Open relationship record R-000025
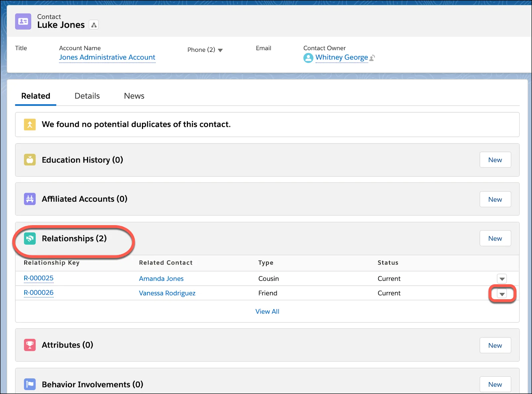The width and height of the screenshot is (532, 394). tap(39, 278)
